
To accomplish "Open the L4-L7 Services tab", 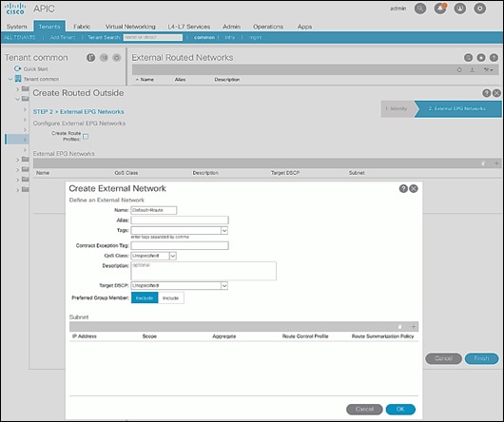I will click(x=188, y=27).
